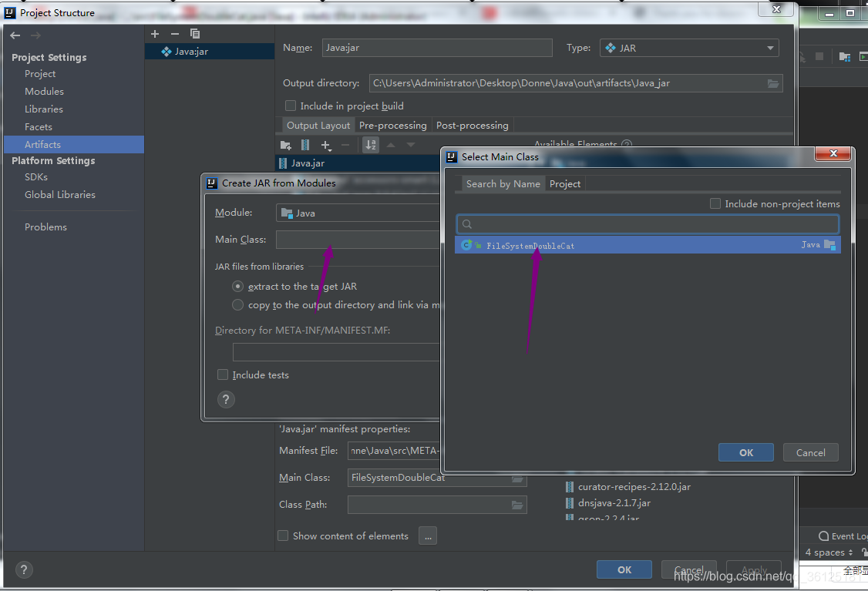The image size is (868, 591).
Task: Browse the Class Path with the folder icon
Action: 517,505
